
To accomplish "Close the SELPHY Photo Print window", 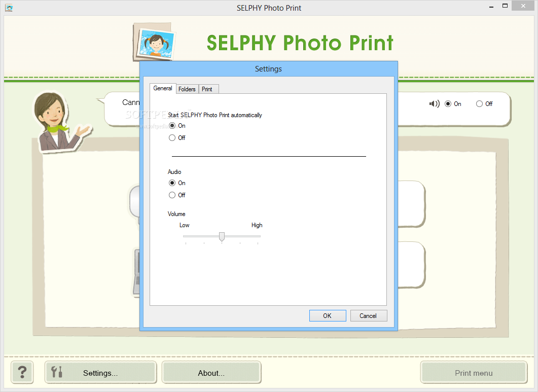I will pos(523,6).
